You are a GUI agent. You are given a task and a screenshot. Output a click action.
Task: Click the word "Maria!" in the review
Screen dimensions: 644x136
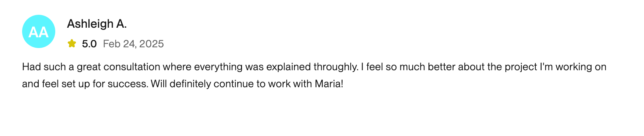tap(329, 84)
